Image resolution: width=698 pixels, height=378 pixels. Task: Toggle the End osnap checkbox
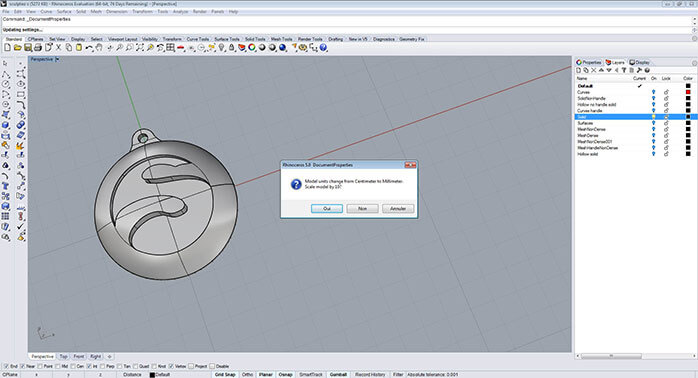6,366
